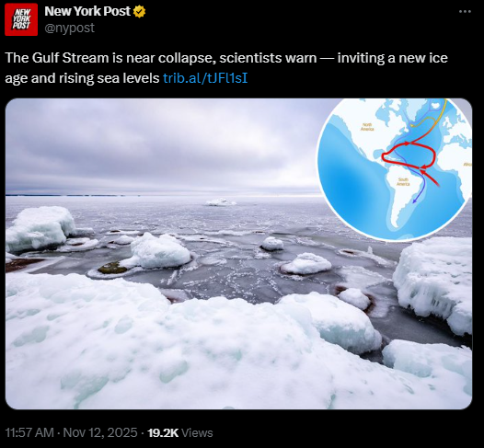Viewport: 484px width, 448px height.
Task: Open the 19.2K Views count
Action: coord(180,432)
